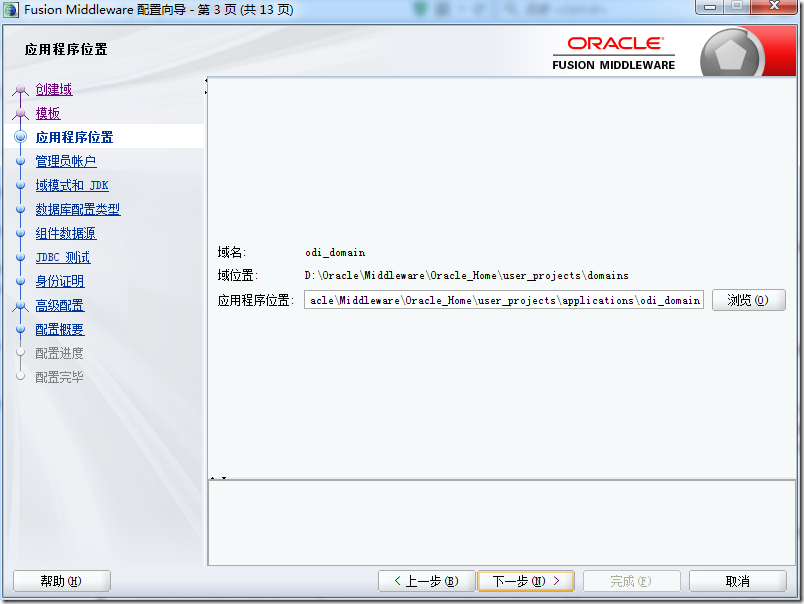804x604 pixels.
Task: Minimize the configuration wizard window
Action: click(710, 7)
